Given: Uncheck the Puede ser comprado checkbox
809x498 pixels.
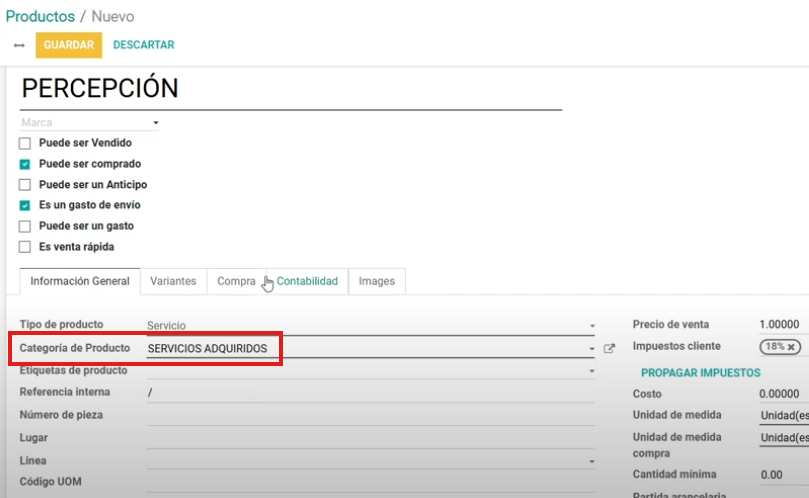Looking at the screenshot, I should click(x=25, y=164).
